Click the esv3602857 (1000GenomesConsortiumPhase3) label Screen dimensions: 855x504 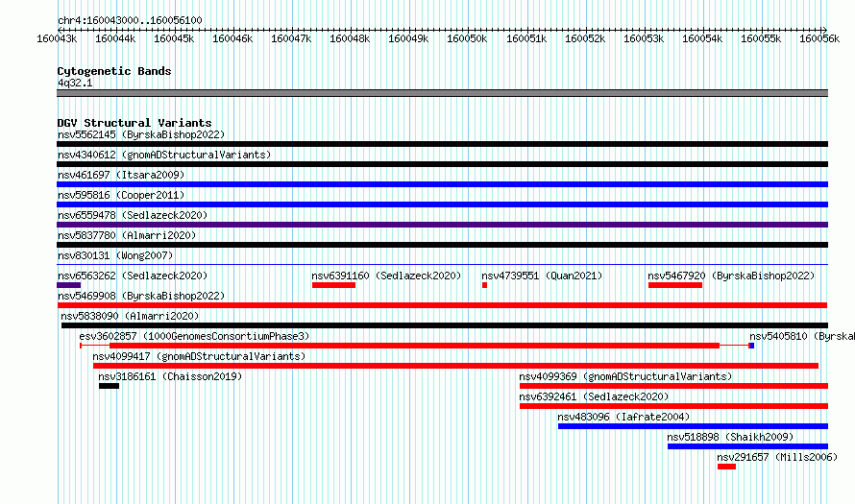(194, 336)
